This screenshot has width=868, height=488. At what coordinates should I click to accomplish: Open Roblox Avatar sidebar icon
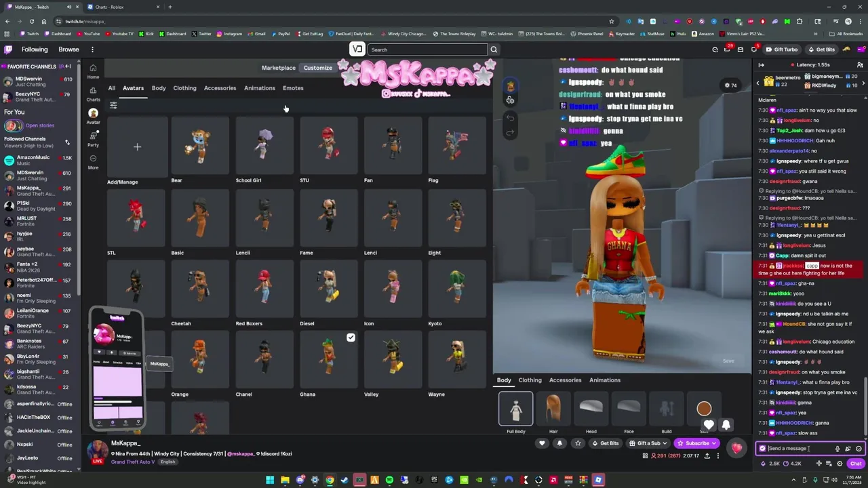coord(93,116)
